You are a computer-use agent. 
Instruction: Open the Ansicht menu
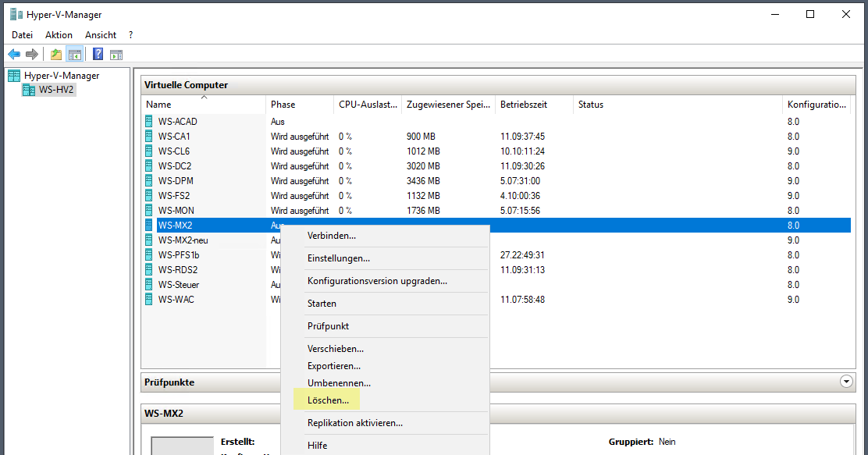[101, 35]
